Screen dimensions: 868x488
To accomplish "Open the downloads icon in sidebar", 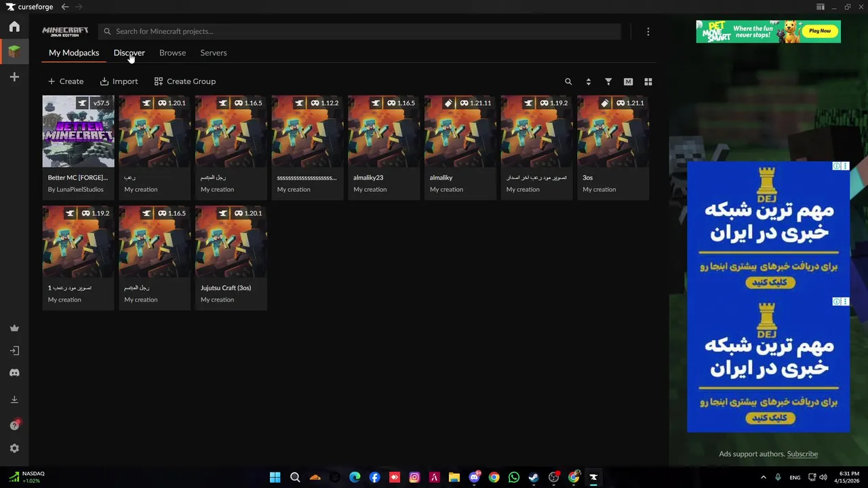I will (x=14, y=399).
